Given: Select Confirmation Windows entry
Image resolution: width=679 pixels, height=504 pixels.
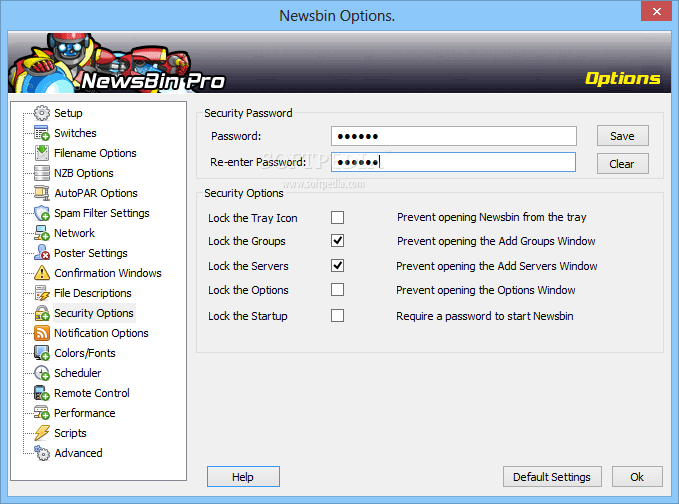Looking at the screenshot, I should (x=107, y=273).
